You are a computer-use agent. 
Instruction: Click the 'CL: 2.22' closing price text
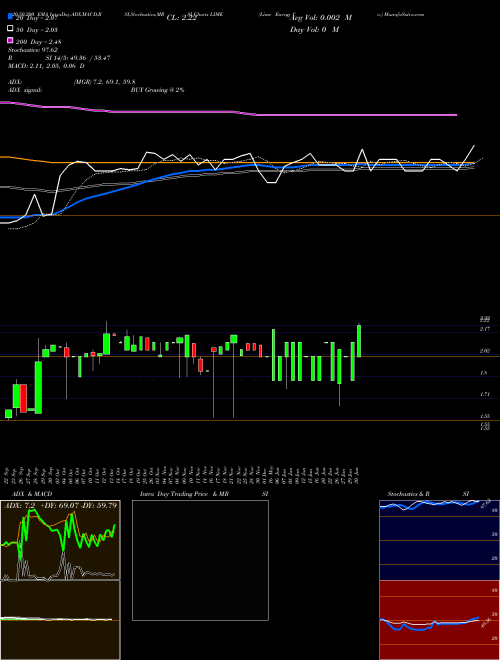click(x=181, y=18)
